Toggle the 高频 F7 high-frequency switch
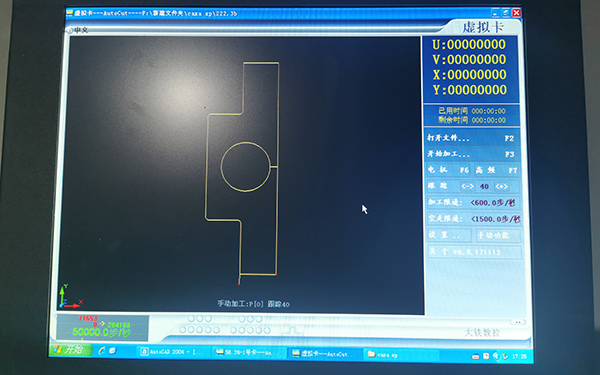600x375 pixels. pos(496,170)
